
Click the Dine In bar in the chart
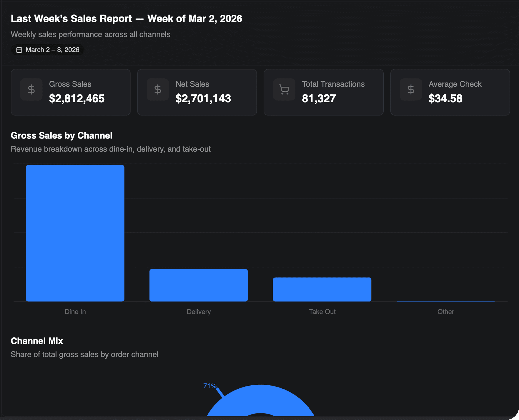(75, 233)
